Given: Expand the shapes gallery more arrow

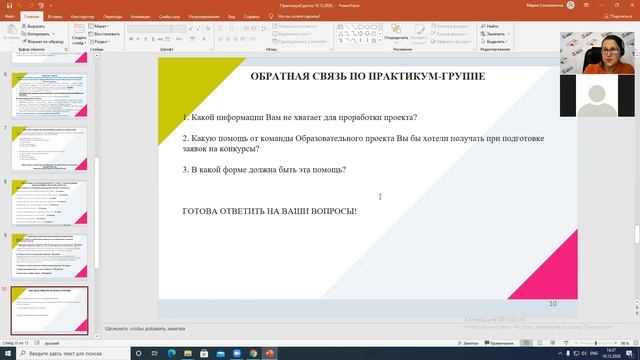Looking at the screenshot, I should (x=380, y=40).
